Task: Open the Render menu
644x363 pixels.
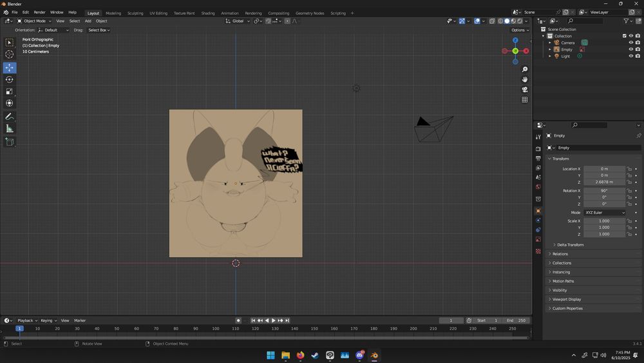Action: pos(39,12)
